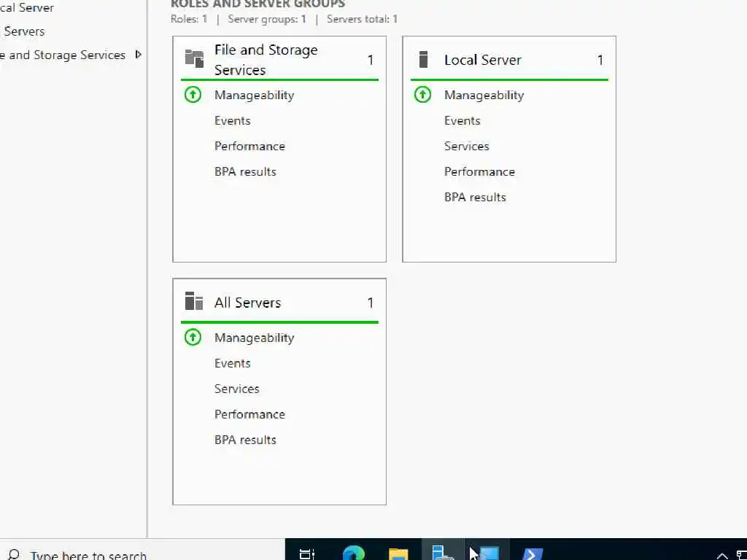Launch Microsoft Edge from the taskbar
This screenshot has width=747, height=560.
coord(354,553)
